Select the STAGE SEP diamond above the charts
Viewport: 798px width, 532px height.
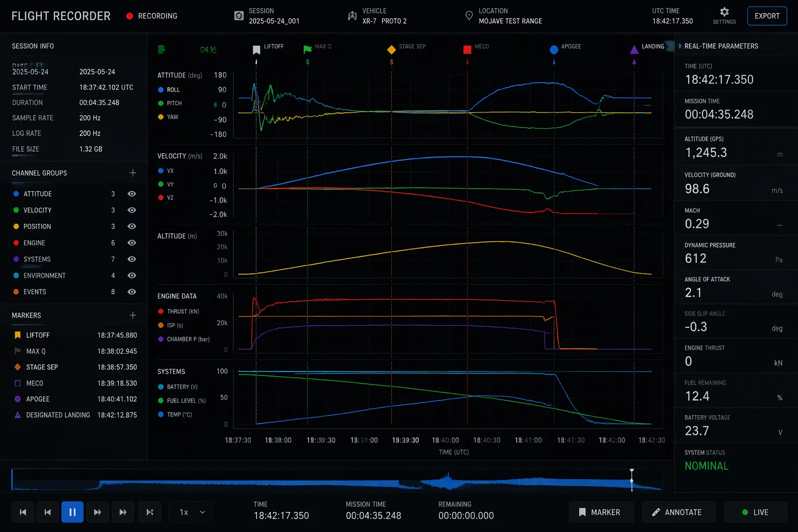point(392,49)
